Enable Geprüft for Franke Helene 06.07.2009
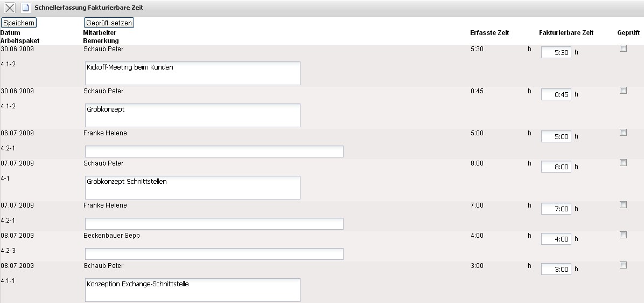The width and height of the screenshot is (644, 303). tap(624, 133)
